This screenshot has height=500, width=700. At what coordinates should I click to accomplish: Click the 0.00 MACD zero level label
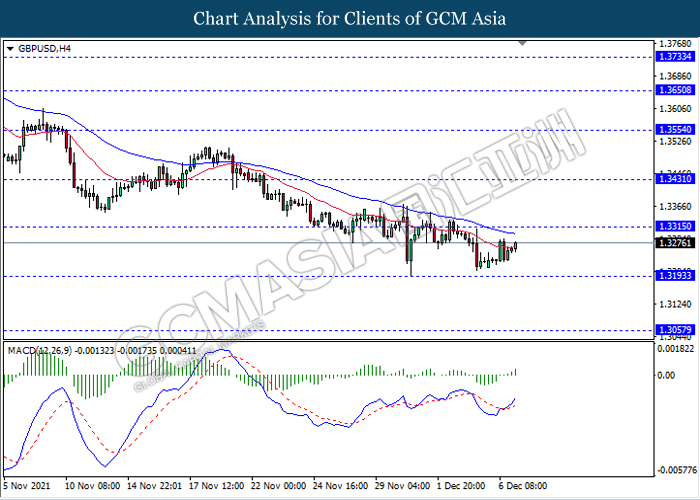tap(667, 375)
